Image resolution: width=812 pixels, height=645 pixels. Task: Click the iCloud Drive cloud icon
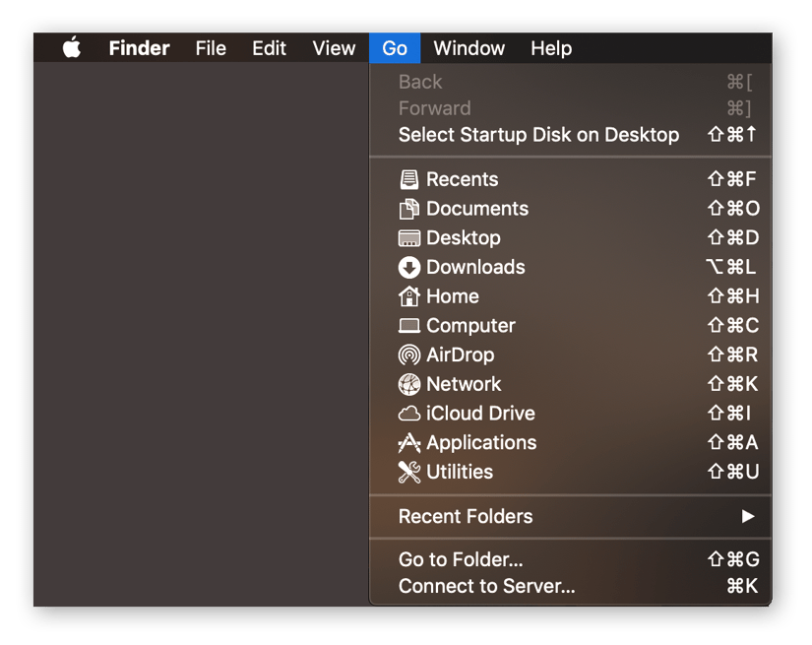pos(409,413)
